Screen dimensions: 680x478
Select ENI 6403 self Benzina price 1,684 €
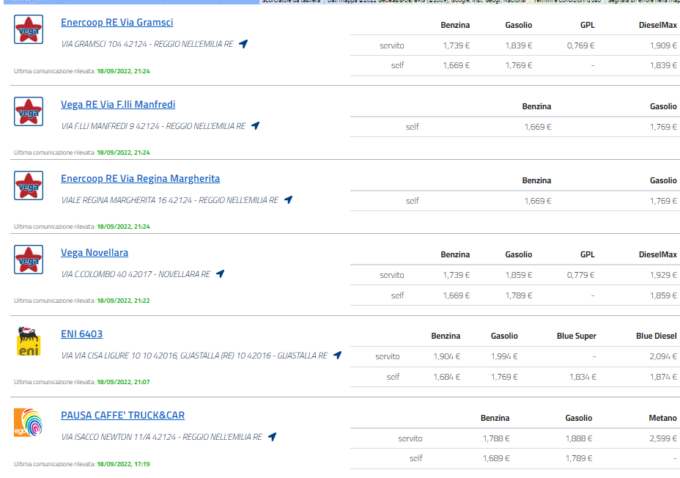(x=447, y=377)
